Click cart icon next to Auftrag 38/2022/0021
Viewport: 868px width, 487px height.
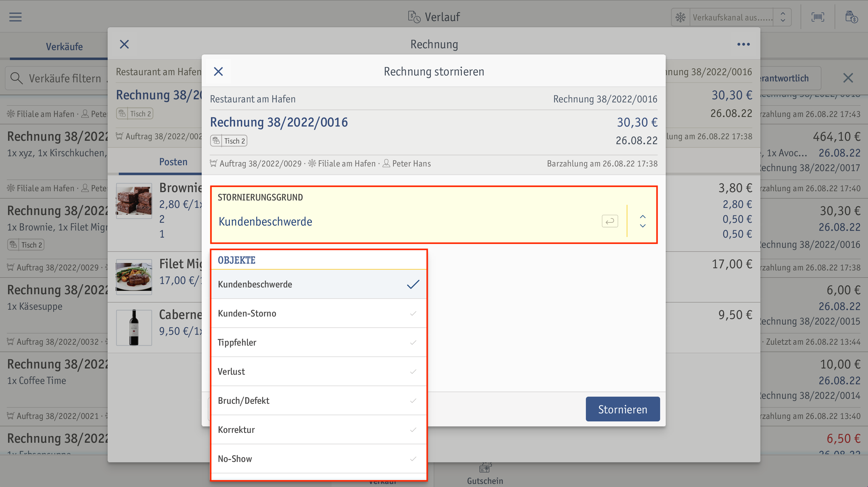pyautogui.click(x=11, y=416)
